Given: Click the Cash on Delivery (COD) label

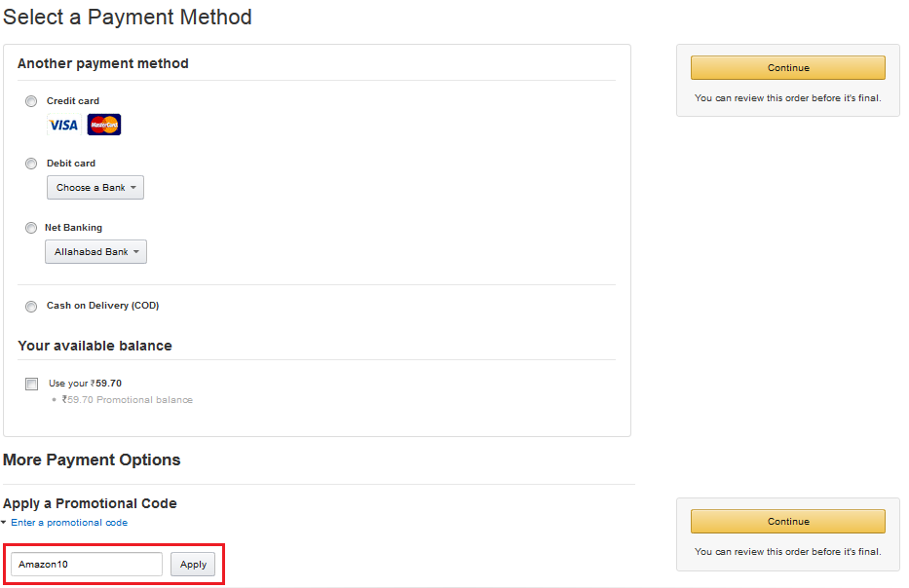Looking at the screenshot, I should 102,306.
